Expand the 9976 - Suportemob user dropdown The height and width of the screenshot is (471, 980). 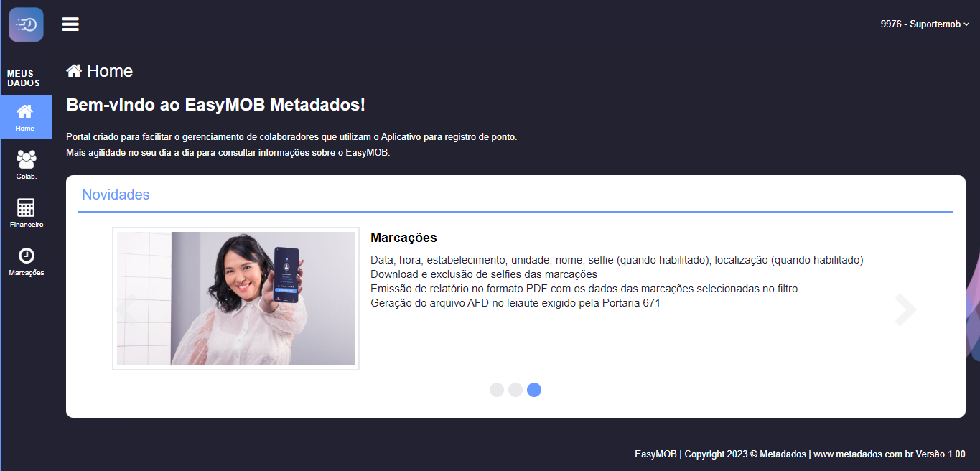coord(925,24)
